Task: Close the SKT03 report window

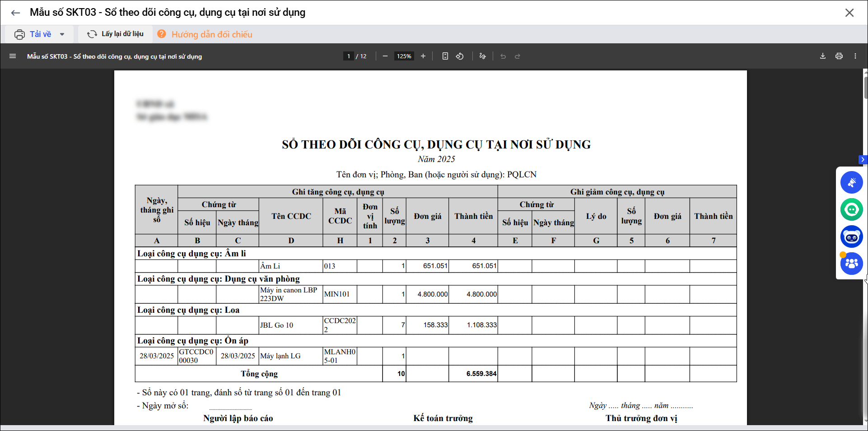Action: click(x=849, y=13)
